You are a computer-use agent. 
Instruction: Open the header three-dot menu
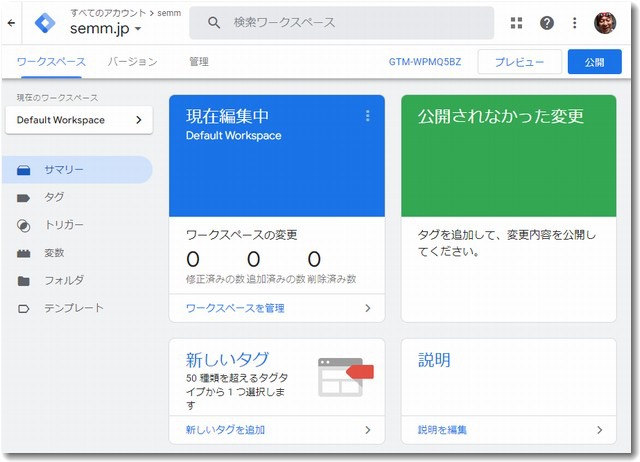click(x=574, y=23)
